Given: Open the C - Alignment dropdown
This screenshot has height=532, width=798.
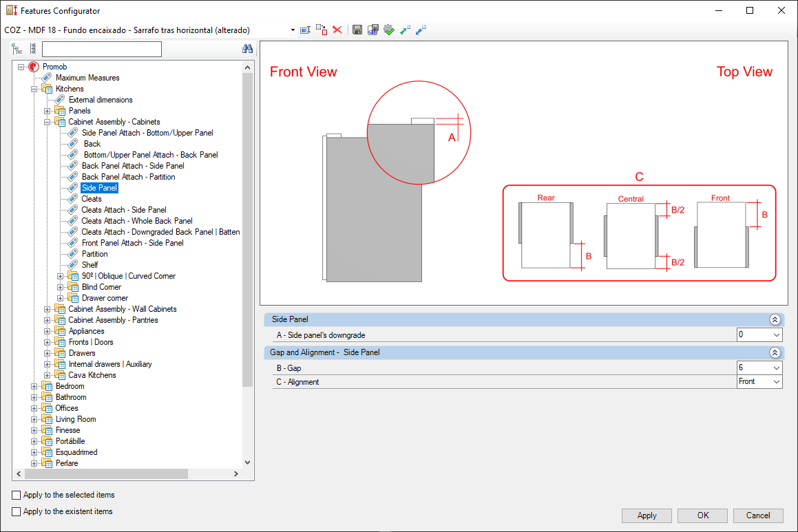Looking at the screenshot, I should tap(776, 381).
